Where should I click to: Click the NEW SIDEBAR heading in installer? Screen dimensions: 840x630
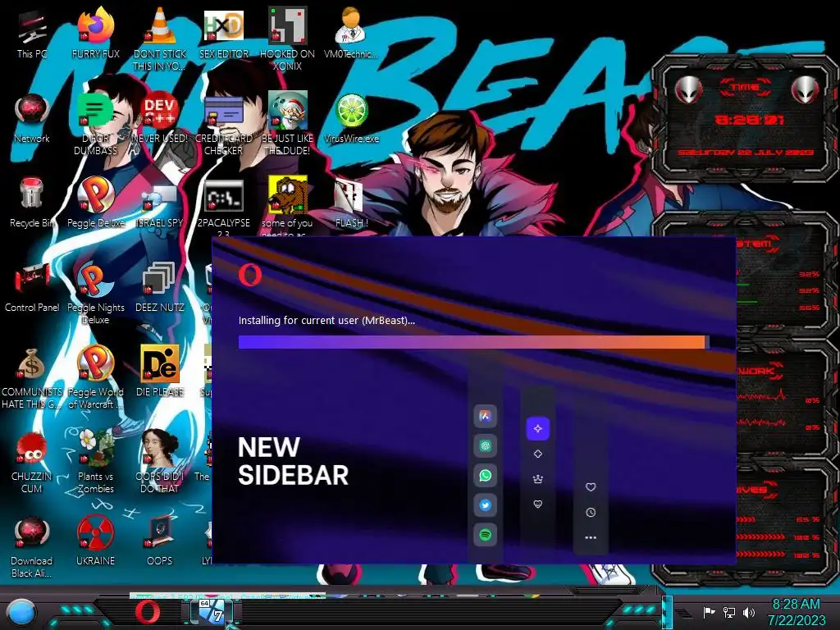(x=293, y=461)
